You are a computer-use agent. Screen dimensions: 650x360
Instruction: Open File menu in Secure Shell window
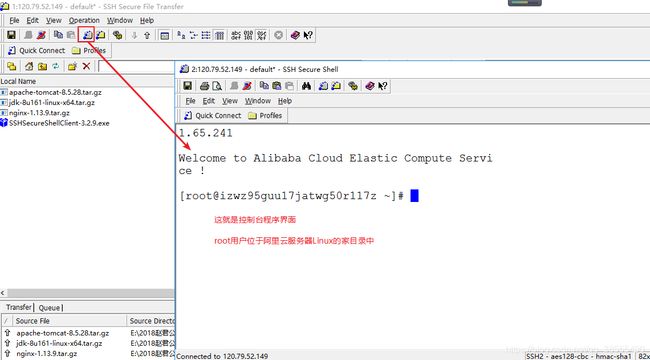[190, 101]
